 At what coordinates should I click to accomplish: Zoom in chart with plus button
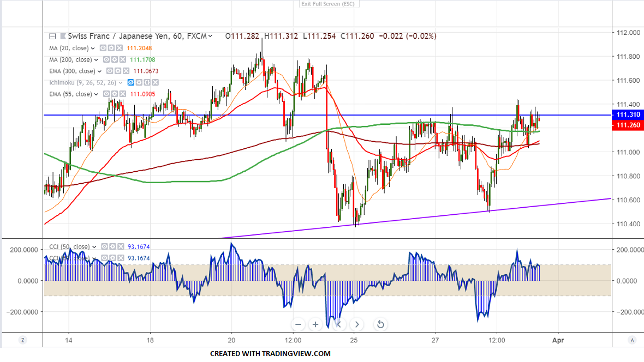(315, 324)
